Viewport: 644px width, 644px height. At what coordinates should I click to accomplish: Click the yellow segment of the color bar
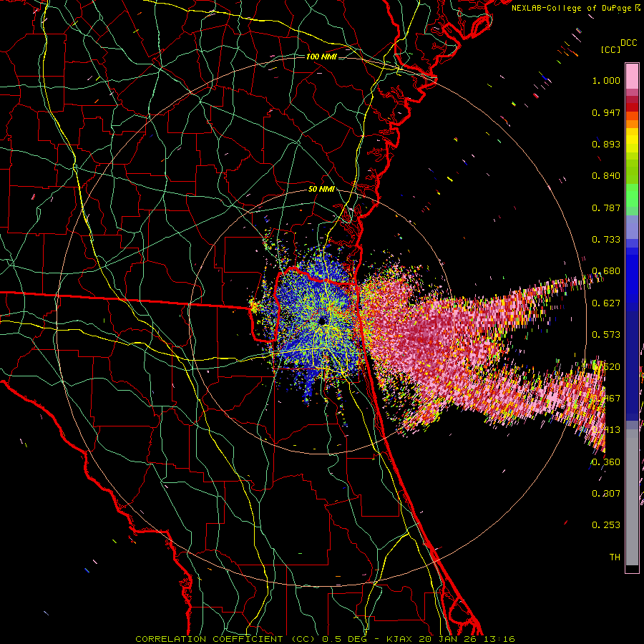[x=632, y=142]
